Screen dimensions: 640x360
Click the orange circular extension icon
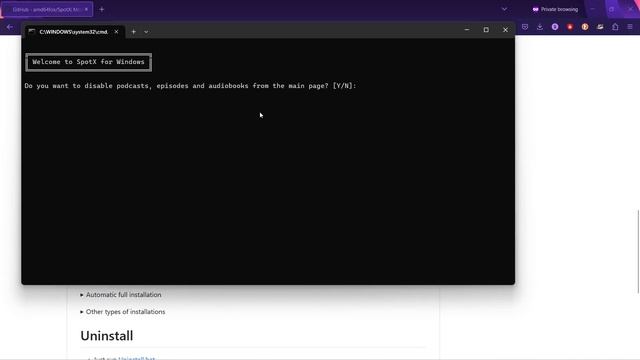[585, 27]
